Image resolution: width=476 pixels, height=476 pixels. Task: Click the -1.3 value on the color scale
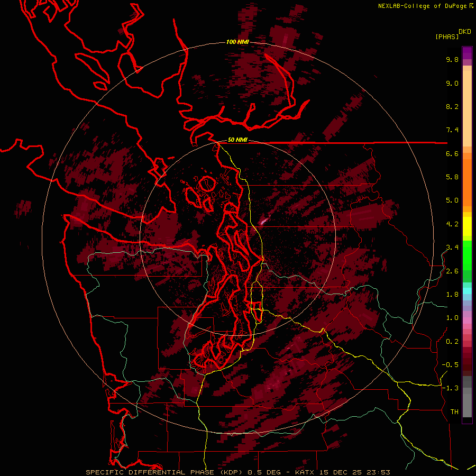tap(450, 388)
